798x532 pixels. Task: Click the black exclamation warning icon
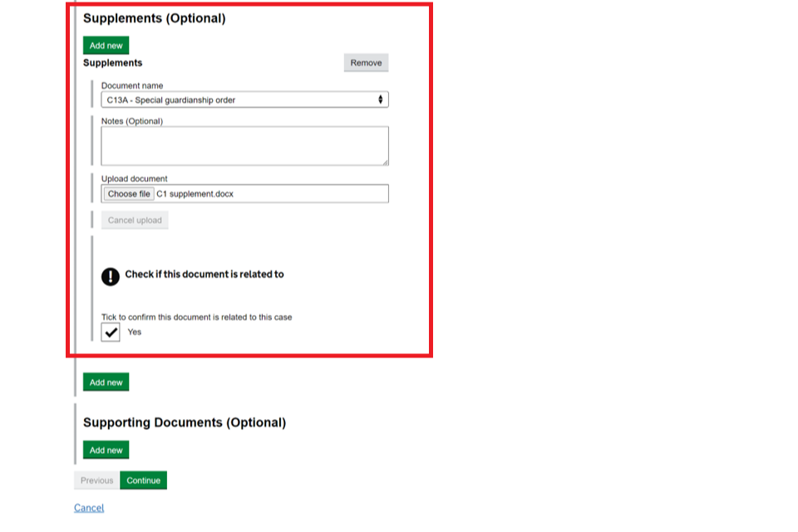point(111,276)
